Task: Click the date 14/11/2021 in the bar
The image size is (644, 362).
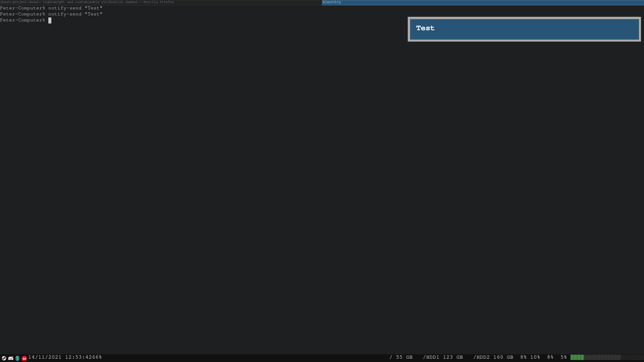Action: click(45, 357)
